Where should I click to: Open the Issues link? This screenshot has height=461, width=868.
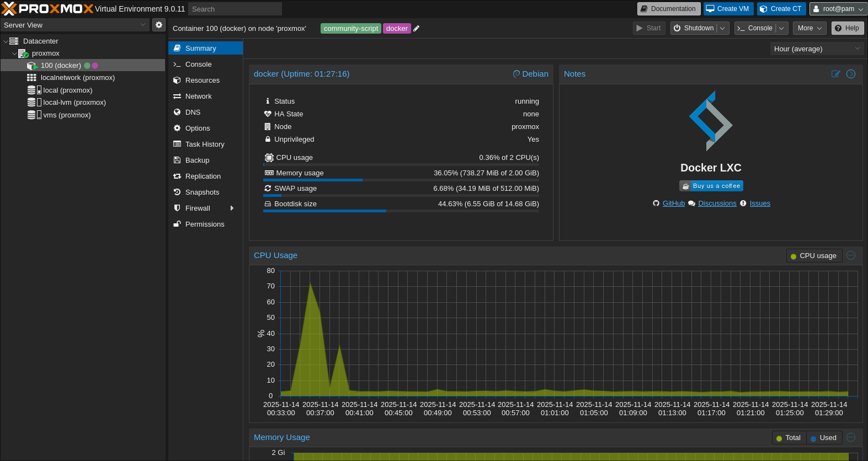point(760,203)
